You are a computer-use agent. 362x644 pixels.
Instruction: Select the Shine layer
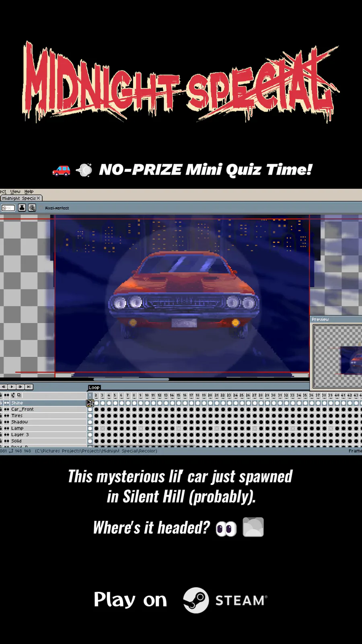point(48,403)
